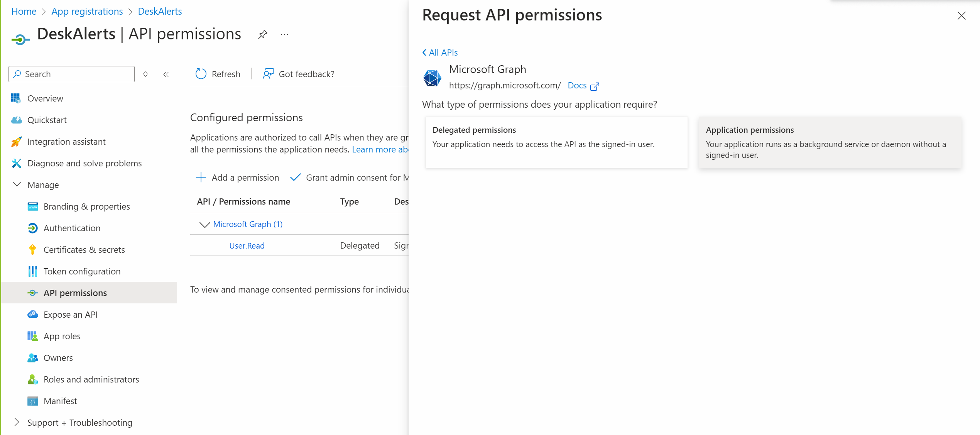Viewport: 980px width, 435px height.
Task: Go to the Authentication page
Action: click(72, 228)
